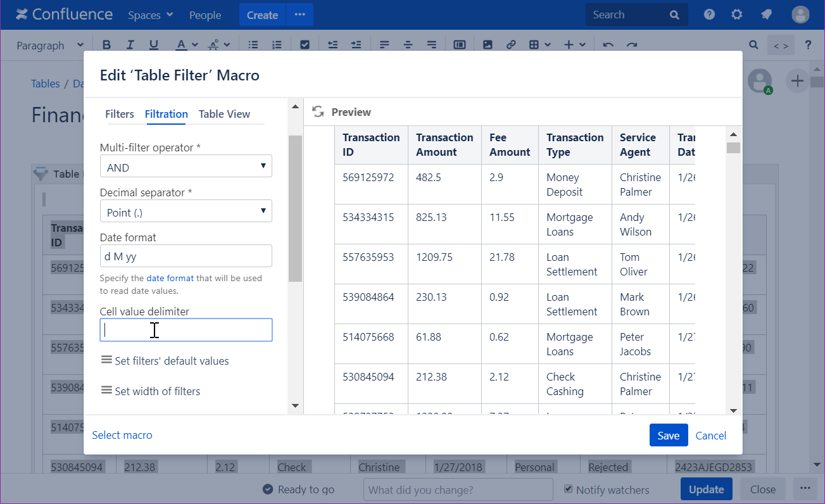Click the Select macro link

[x=122, y=435]
